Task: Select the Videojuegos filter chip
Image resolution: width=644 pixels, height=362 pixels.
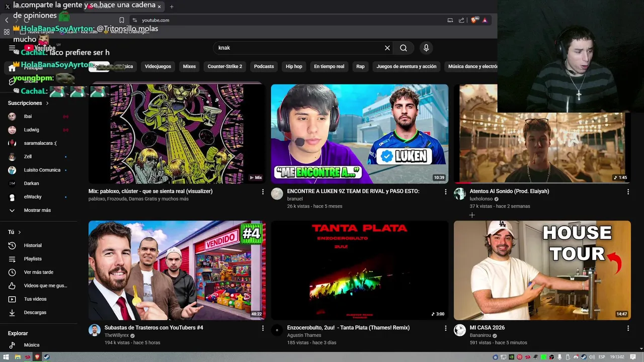Action: point(158,66)
